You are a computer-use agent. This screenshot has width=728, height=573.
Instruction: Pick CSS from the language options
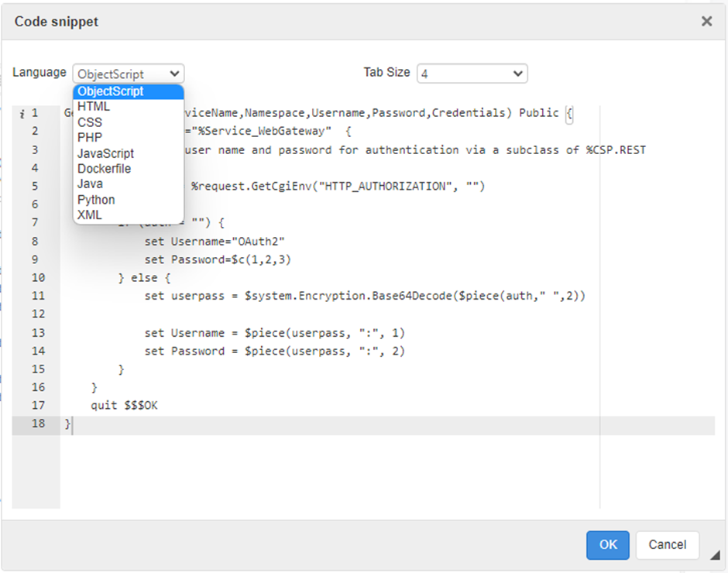click(90, 122)
